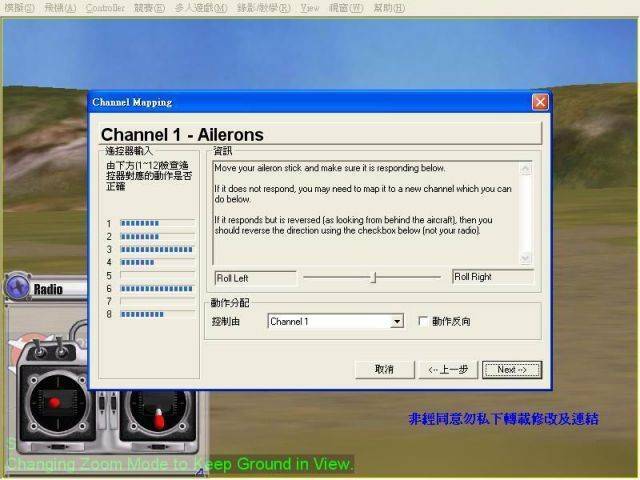Click the Roll Left/Right slider handle
This screenshot has height=480, width=640.
(373, 278)
